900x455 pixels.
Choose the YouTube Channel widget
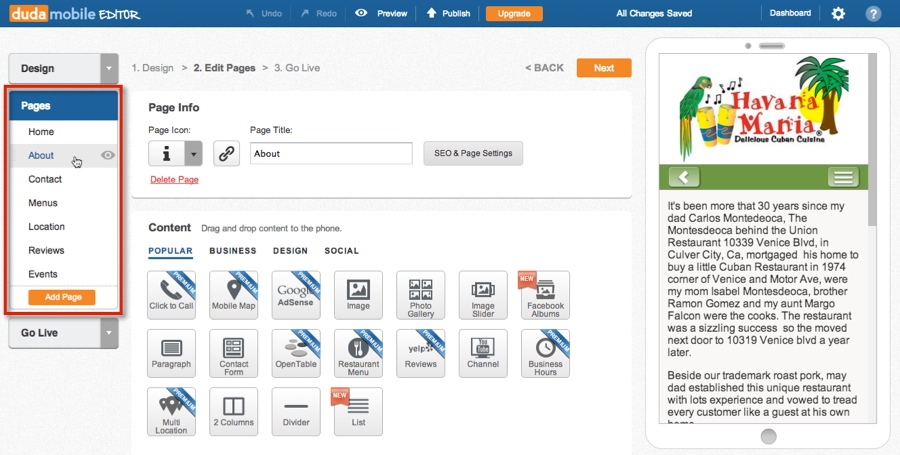click(483, 353)
